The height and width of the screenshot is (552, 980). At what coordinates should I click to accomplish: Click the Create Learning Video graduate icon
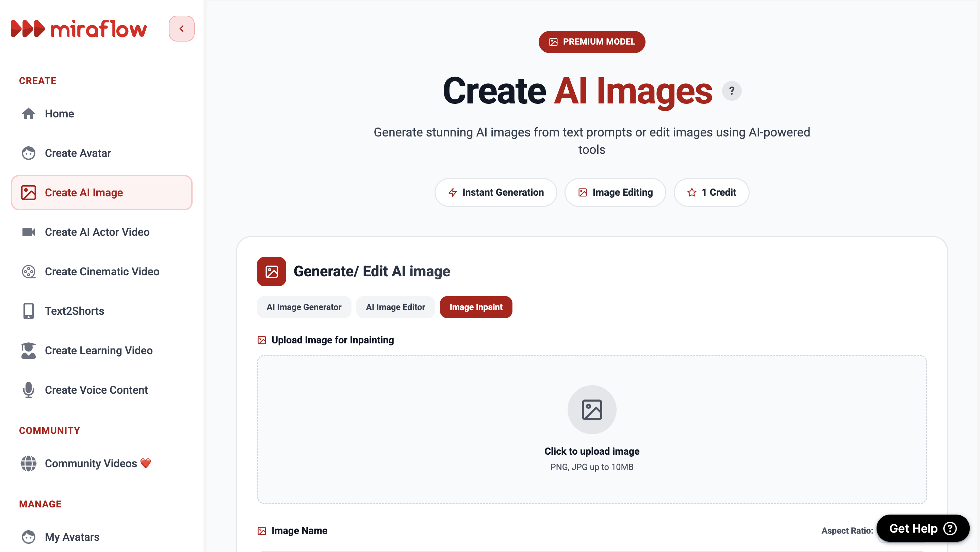29,351
